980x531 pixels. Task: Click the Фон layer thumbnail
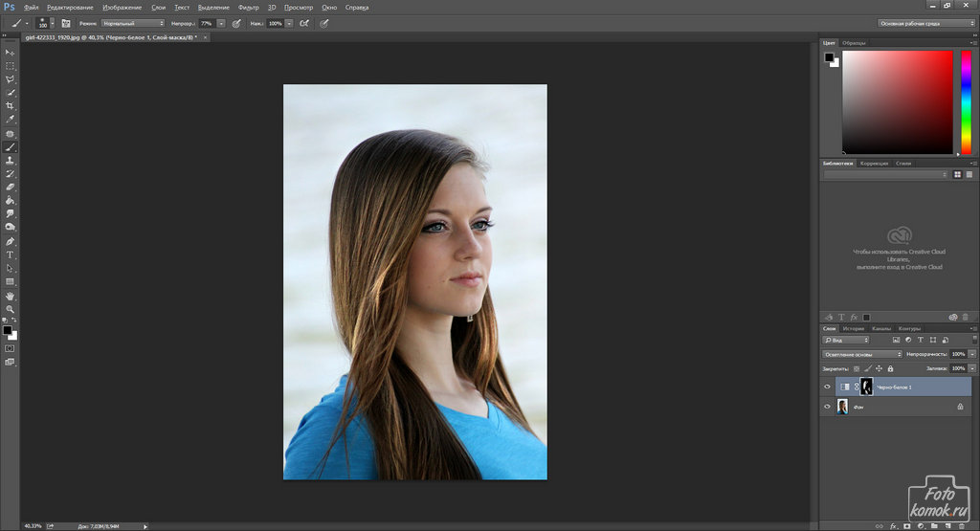[842, 407]
